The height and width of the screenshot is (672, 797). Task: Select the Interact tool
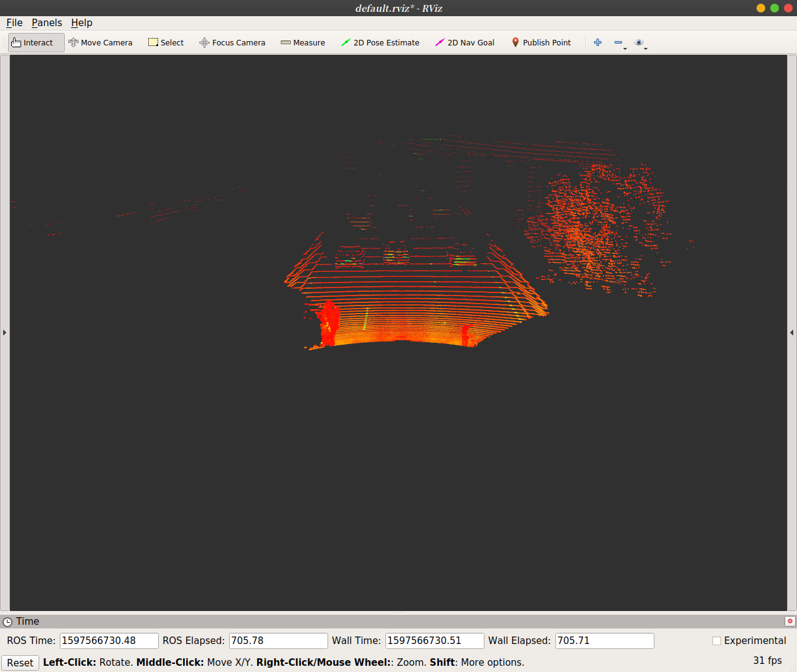[x=36, y=42]
